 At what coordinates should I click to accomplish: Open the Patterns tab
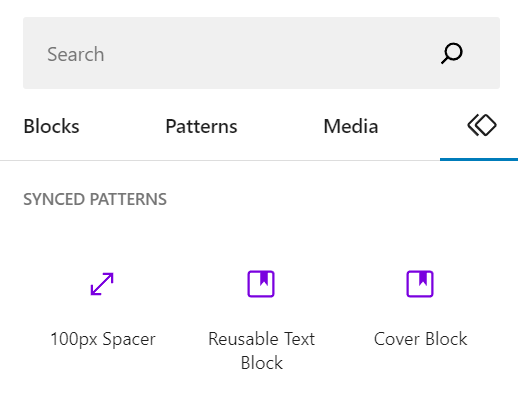(x=201, y=126)
